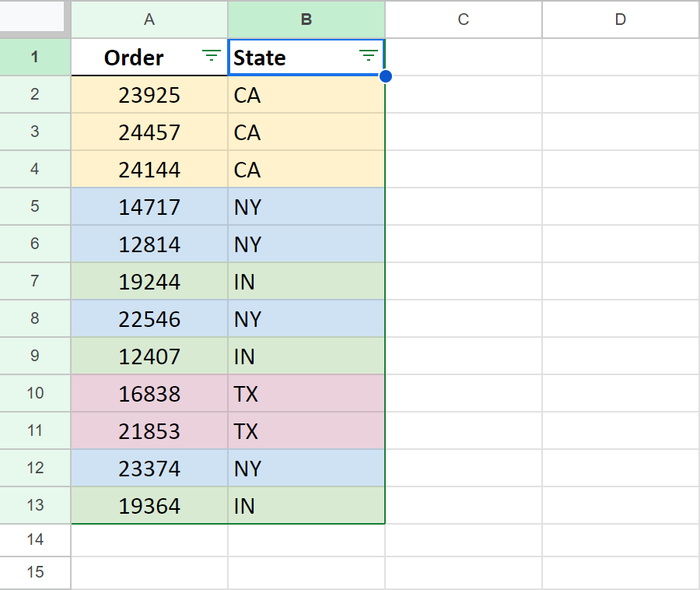Select the cell containing order 23925

149,94
